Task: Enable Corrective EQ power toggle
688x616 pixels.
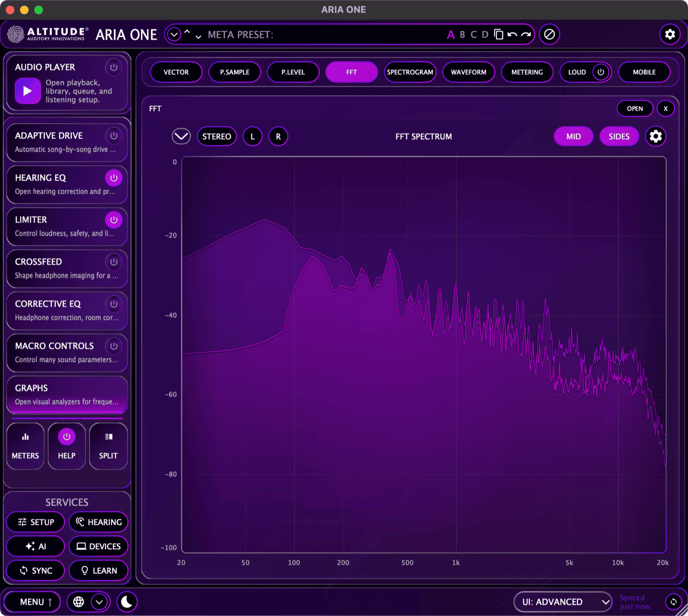Action: (114, 304)
